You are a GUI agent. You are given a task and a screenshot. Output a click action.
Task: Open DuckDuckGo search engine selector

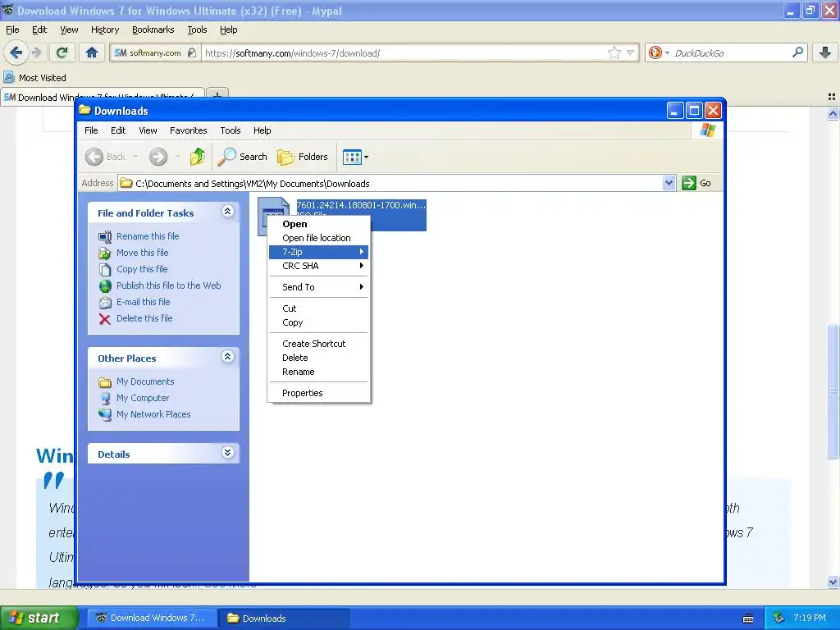(x=659, y=52)
